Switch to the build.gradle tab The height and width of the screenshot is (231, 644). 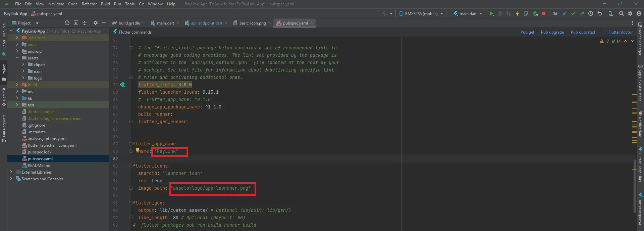pos(129,23)
